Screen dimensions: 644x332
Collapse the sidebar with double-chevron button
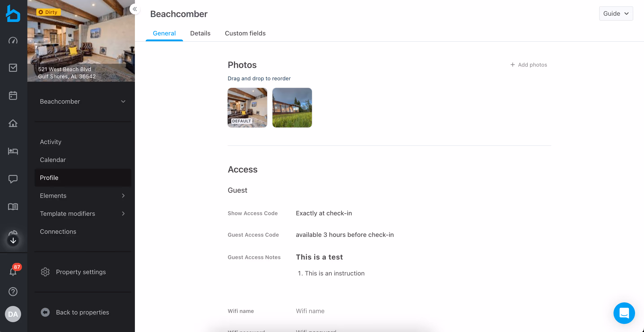click(135, 9)
